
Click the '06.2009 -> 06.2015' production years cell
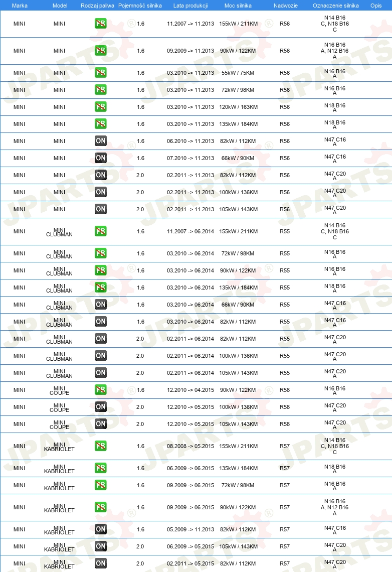coord(190,468)
